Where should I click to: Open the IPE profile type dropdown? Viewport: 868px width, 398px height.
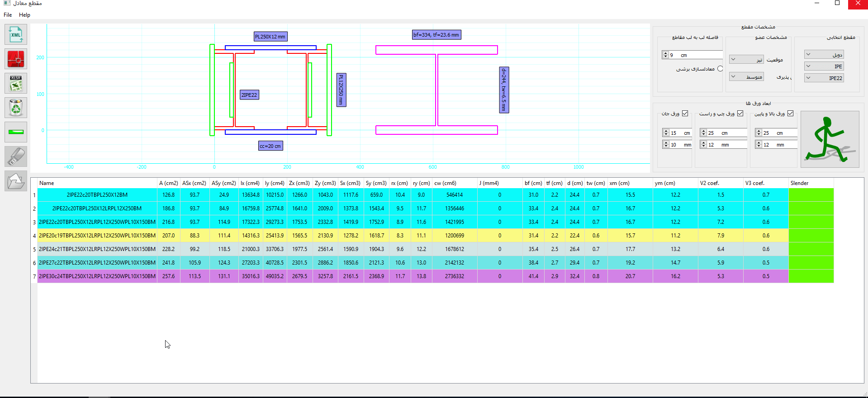tap(824, 66)
